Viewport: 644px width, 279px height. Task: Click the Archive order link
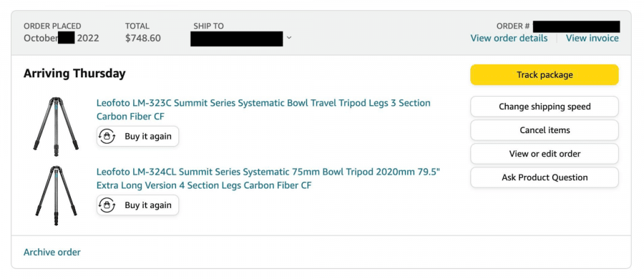point(52,253)
